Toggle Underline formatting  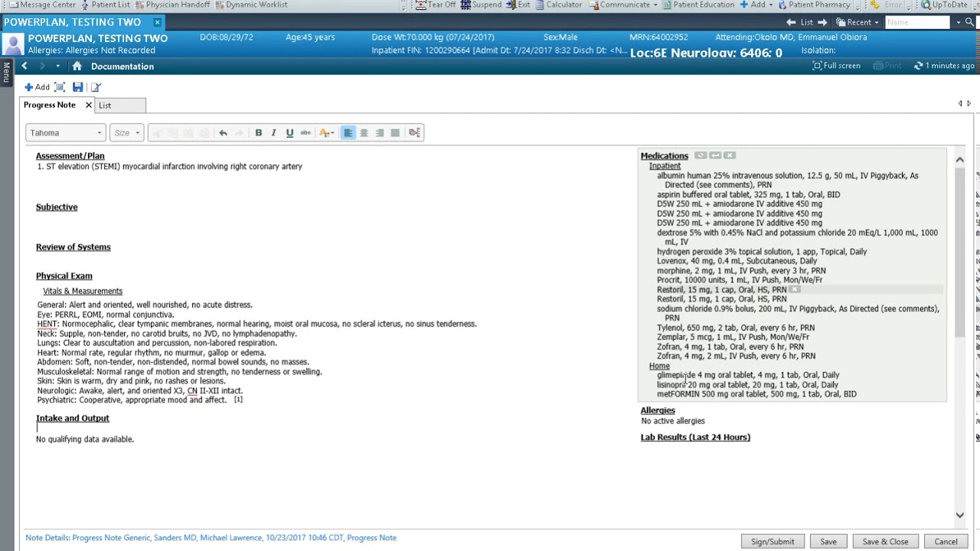point(289,133)
